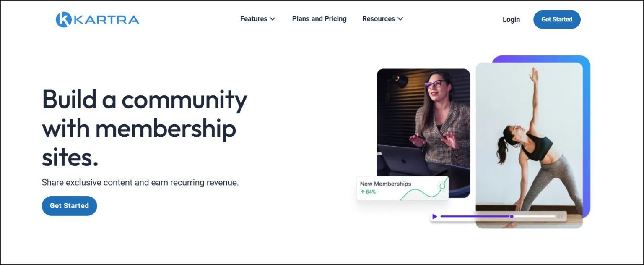644x265 pixels.
Task: Mute the video using the speaker control
Action: coord(561,216)
